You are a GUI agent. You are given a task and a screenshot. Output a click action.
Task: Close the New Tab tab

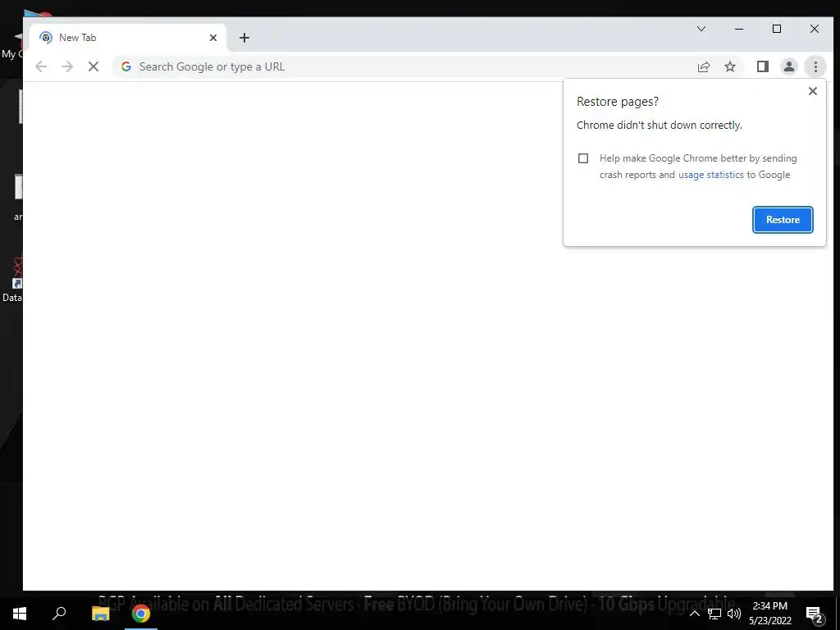coord(213,38)
